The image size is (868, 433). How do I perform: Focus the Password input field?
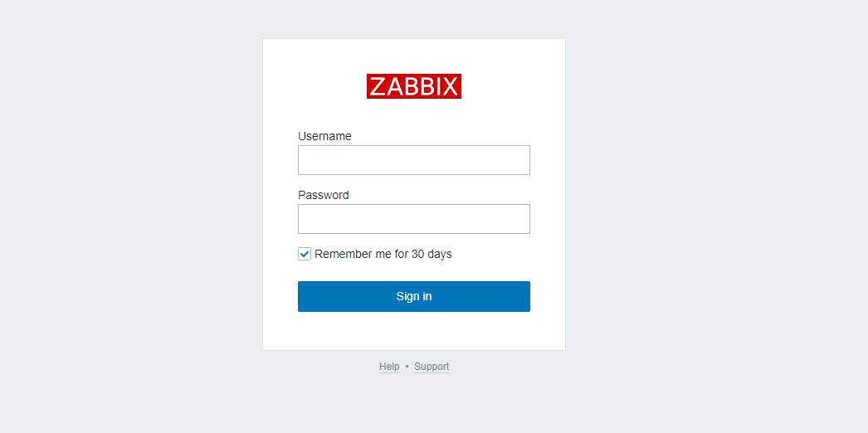click(x=413, y=219)
